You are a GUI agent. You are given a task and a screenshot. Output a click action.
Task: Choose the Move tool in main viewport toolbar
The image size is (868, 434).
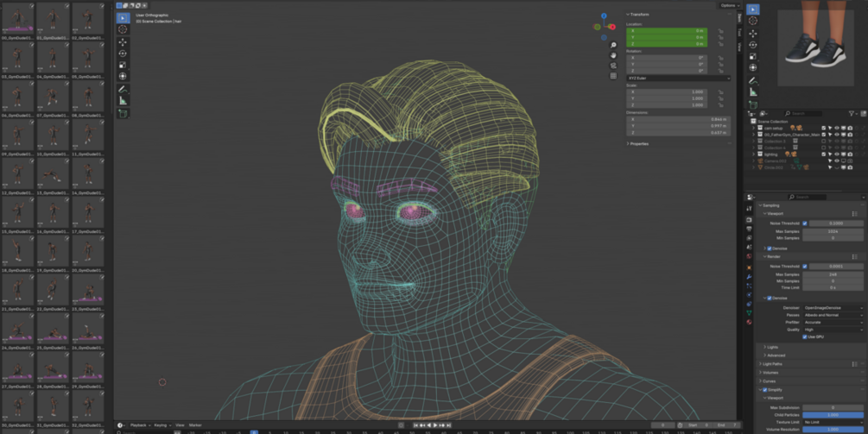pyautogui.click(x=123, y=42)
